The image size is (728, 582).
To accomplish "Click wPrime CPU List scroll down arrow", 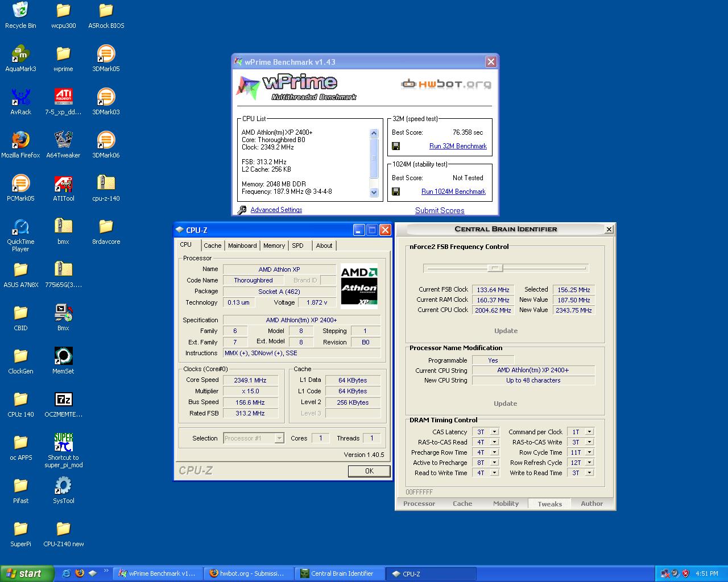I will point(374,192).
